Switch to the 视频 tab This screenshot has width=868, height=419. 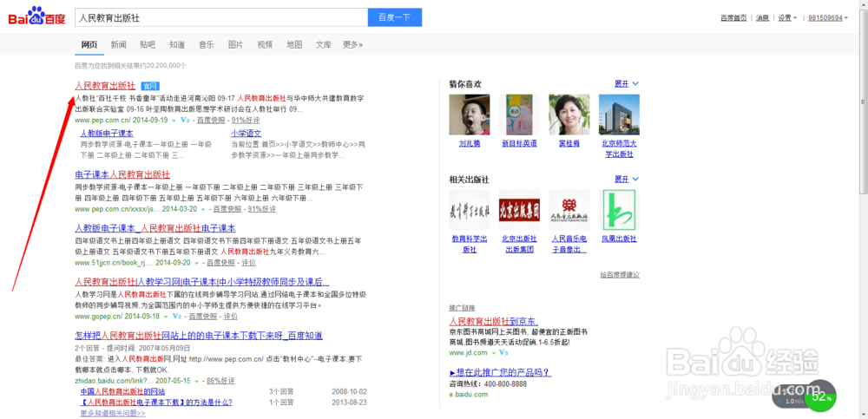tap(265, 45)
